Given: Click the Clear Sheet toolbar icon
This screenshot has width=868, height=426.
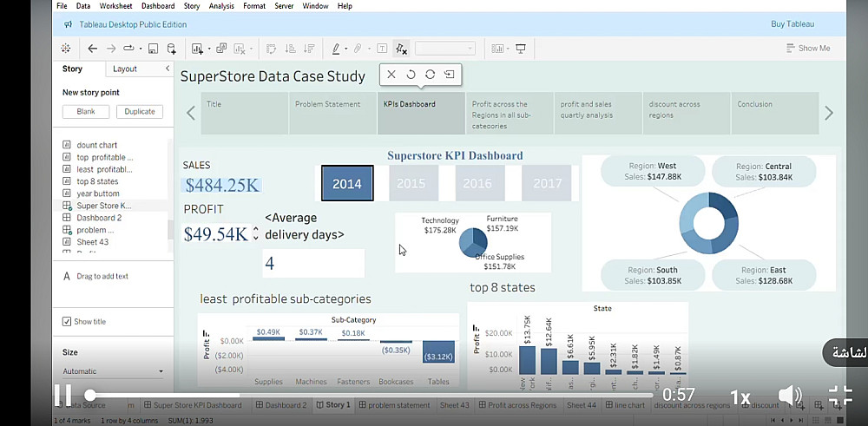Looking at the screenshot, I should (x=240, y=49).
